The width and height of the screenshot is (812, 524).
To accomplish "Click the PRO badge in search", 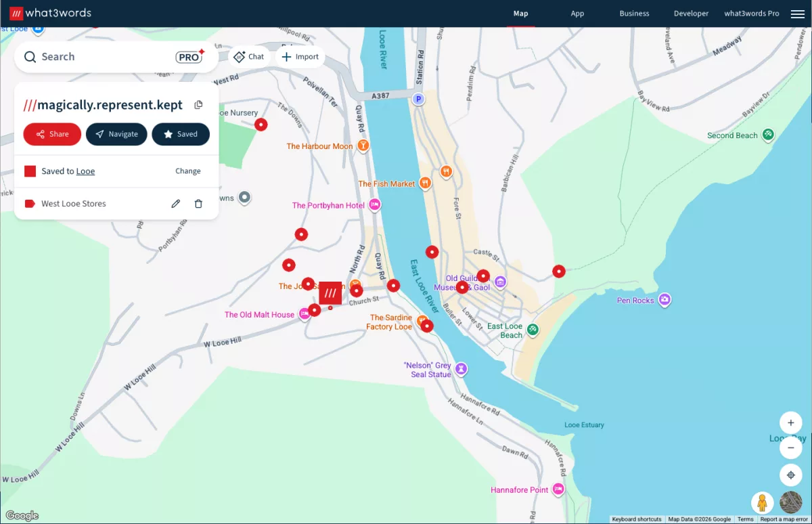I will click(x=189, y=57).
